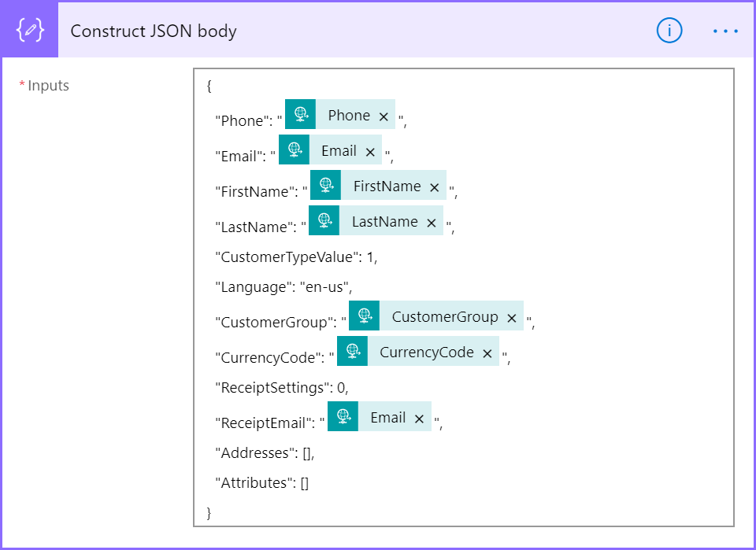
Task: Click the CurrencyCode token globe icon
Action: (x=353, y=351)
